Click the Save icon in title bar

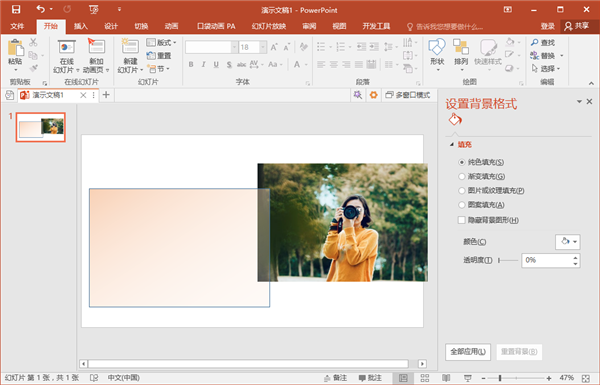(16, 10)
